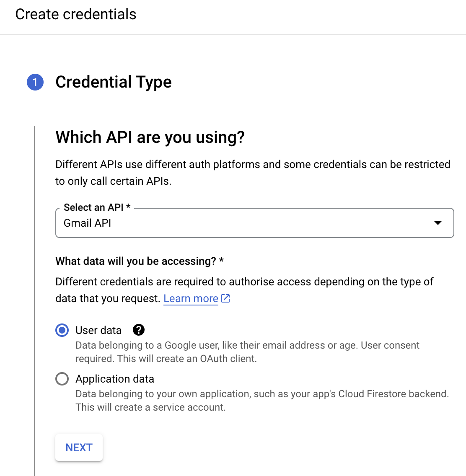Screen dimensions: 466x476
Task: Open the Gmail API selection field
Action: click(243, 223)
